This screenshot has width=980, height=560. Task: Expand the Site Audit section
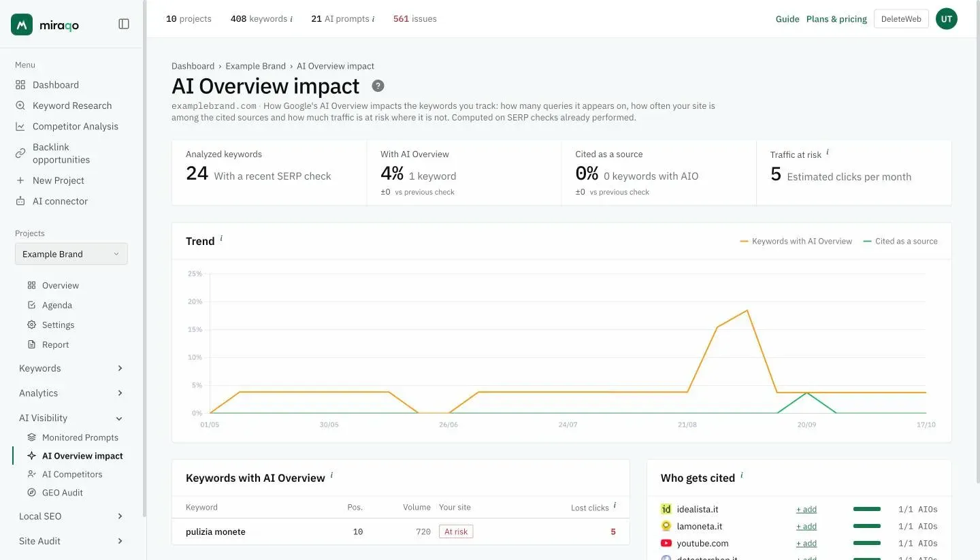tap(71, 541)
